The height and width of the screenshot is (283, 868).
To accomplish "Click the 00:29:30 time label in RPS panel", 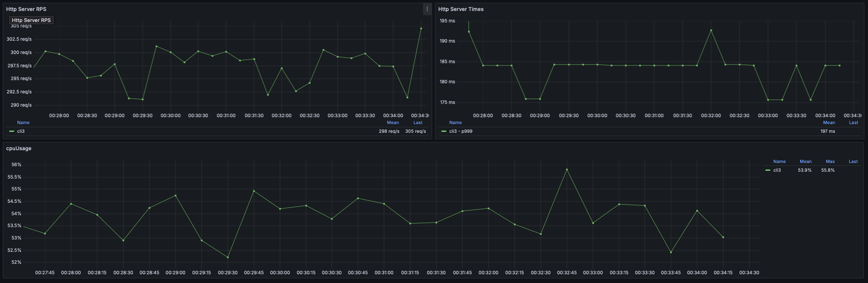I will click(143, 116).
